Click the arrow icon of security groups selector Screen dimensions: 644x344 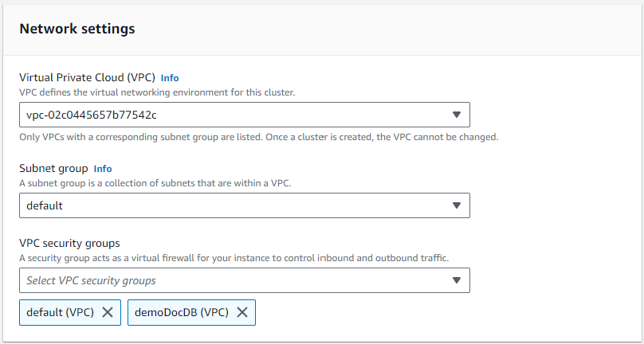tap(456, 280)
